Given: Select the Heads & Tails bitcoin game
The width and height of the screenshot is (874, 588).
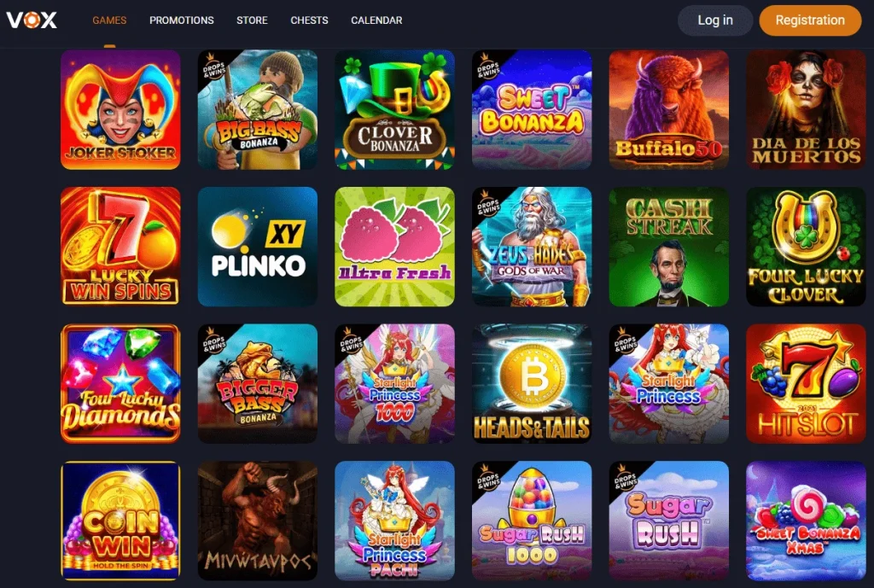Looking at the screenshot, I should pyautogui.click(x=532, y=383).
